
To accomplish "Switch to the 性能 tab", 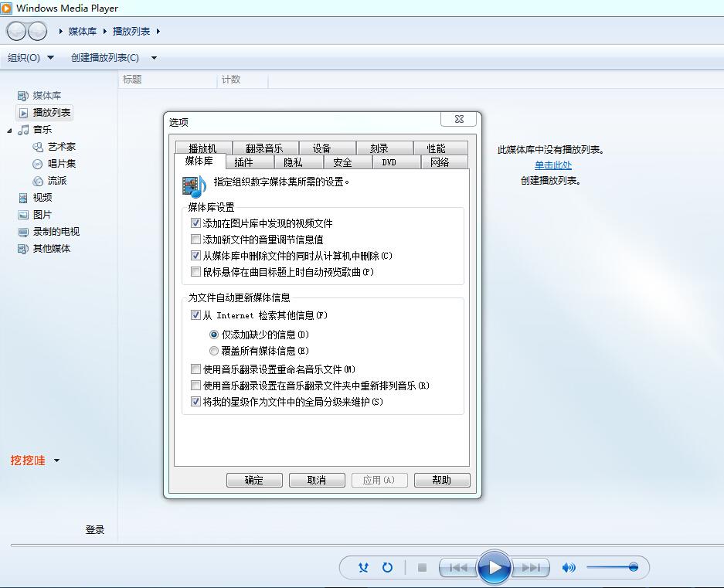I will pyautogui.click(x=440, y=148).
